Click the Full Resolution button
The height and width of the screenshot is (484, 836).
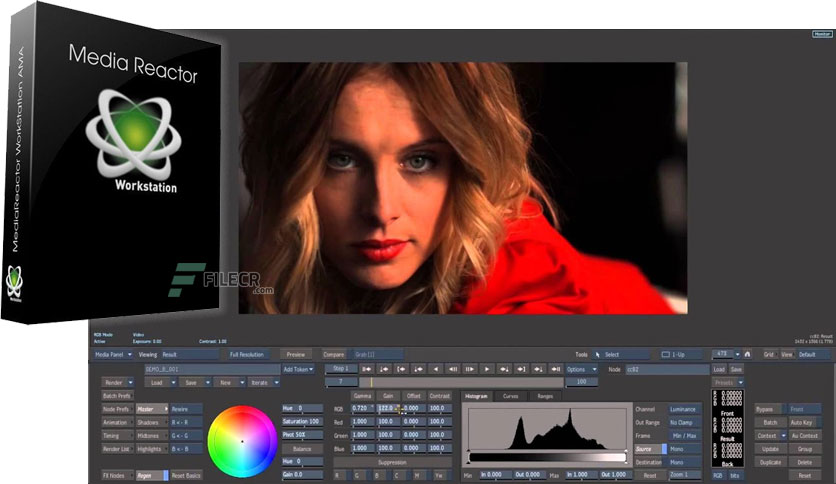pyautogui.click(x=247, y=354)
